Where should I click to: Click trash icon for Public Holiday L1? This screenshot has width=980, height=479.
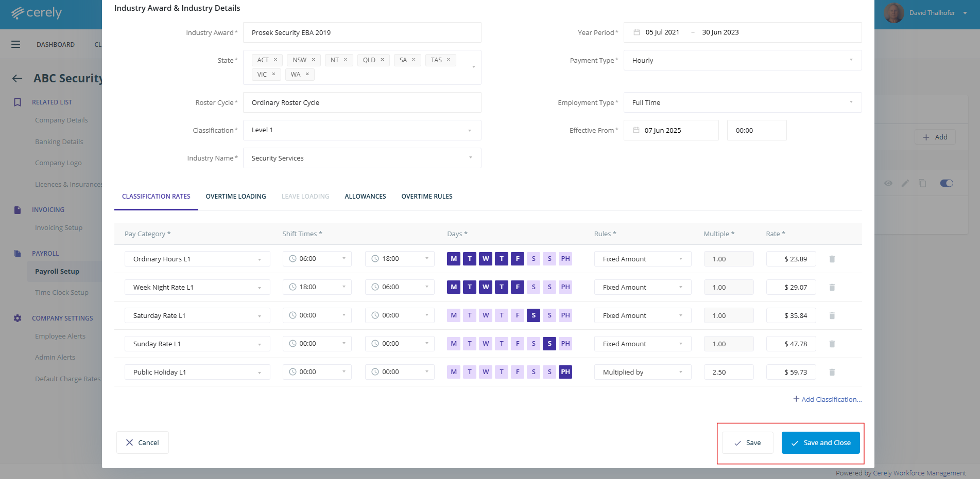(x=832, y=372)
